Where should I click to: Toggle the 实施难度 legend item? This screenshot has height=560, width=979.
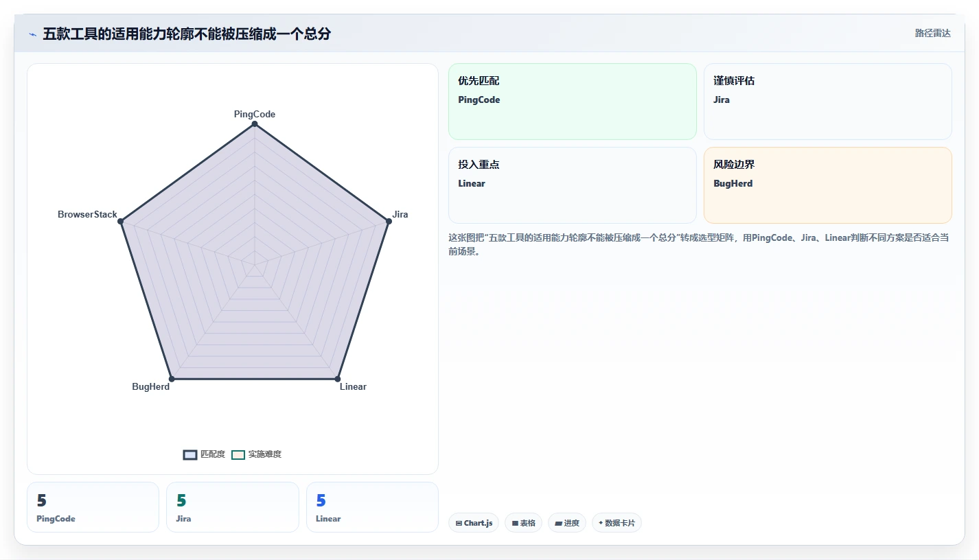tap(256, 454)
